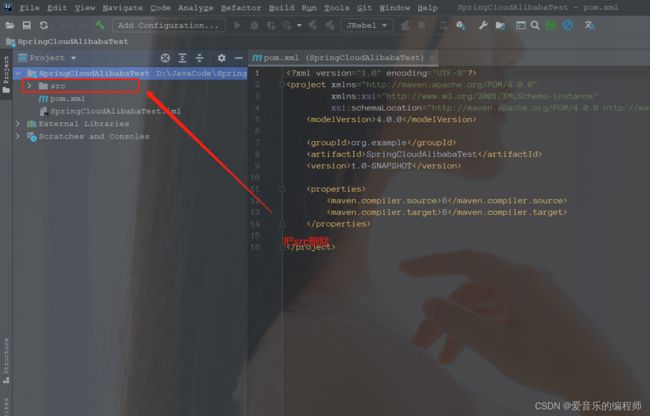Click the green plugin toolbar icon
The width and height of the screenshot is (650, 416).
point(551,25)
